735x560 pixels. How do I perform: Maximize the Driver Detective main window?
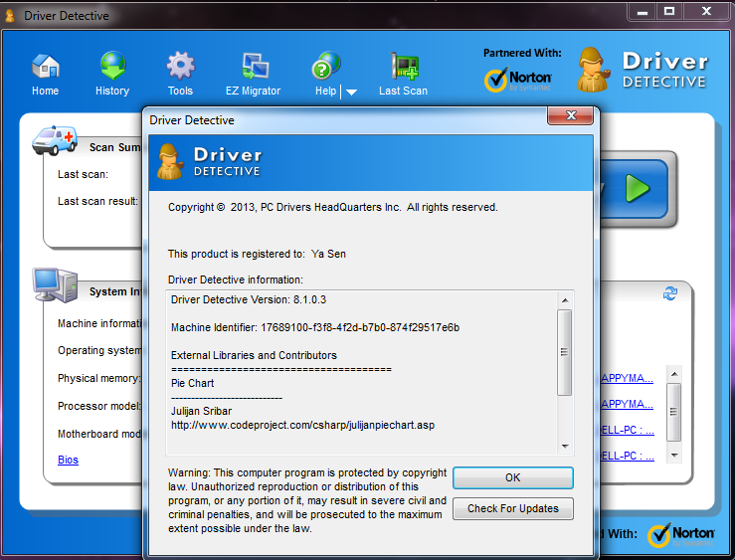pos(669,12)
